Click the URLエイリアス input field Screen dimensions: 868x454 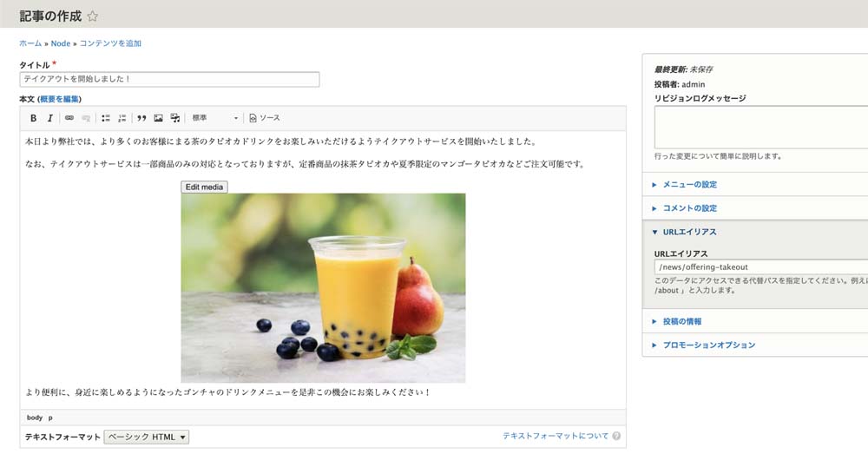(761, 266)
